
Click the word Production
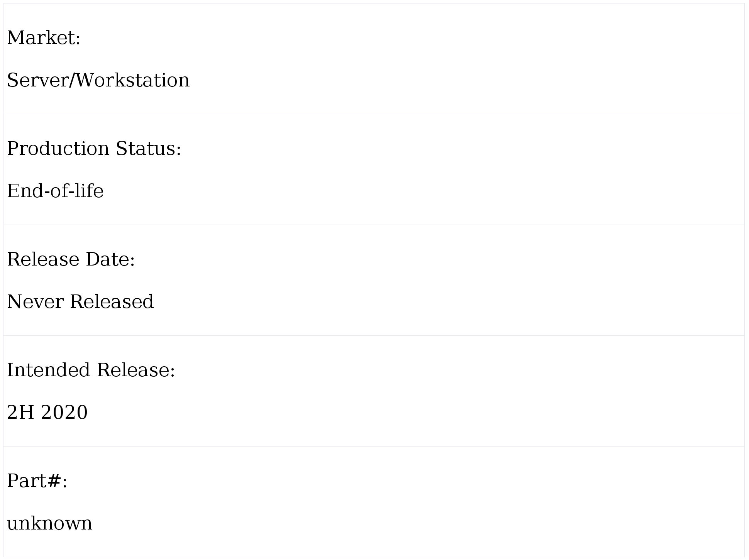[58, 149]
